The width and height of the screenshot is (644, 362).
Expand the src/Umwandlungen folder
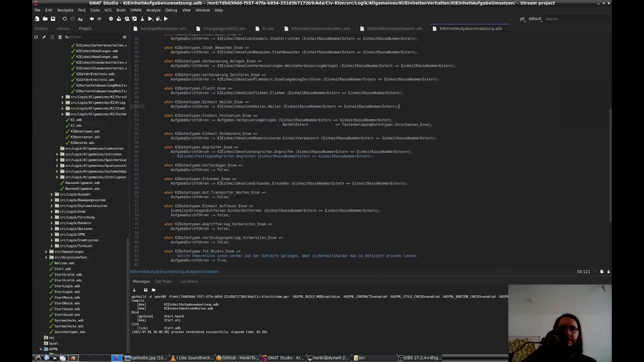[x=46, y=251]
